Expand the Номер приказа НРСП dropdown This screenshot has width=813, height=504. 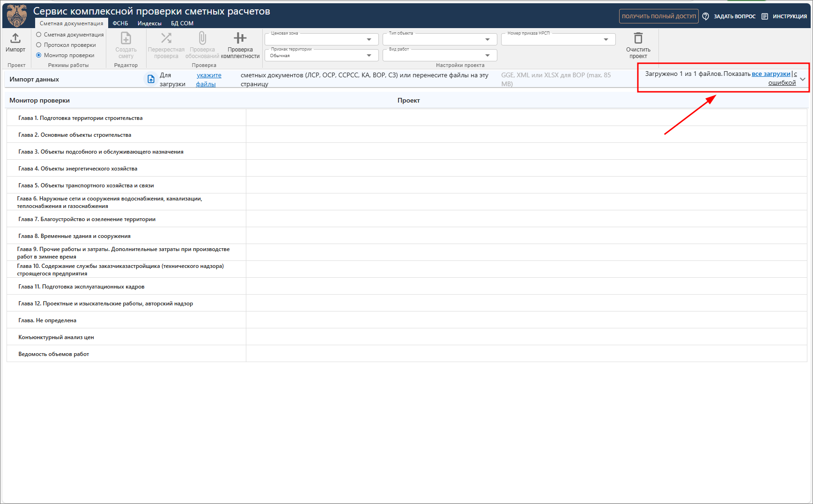pos(606,40)
